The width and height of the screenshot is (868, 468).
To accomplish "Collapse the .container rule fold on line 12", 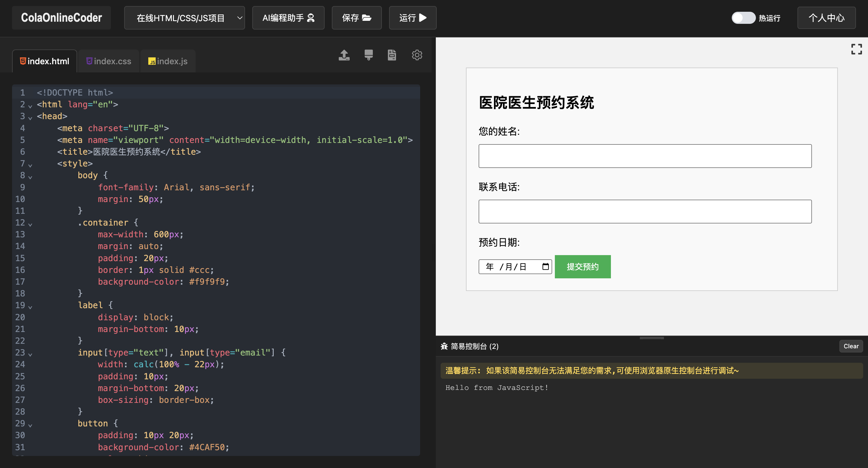I will (30, 224).
